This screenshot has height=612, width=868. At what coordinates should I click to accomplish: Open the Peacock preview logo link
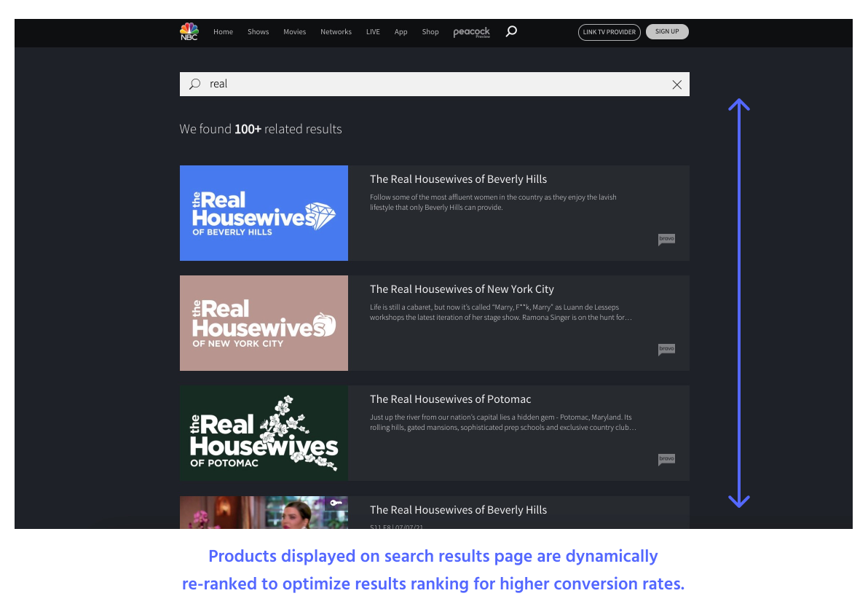click(472, 32)
